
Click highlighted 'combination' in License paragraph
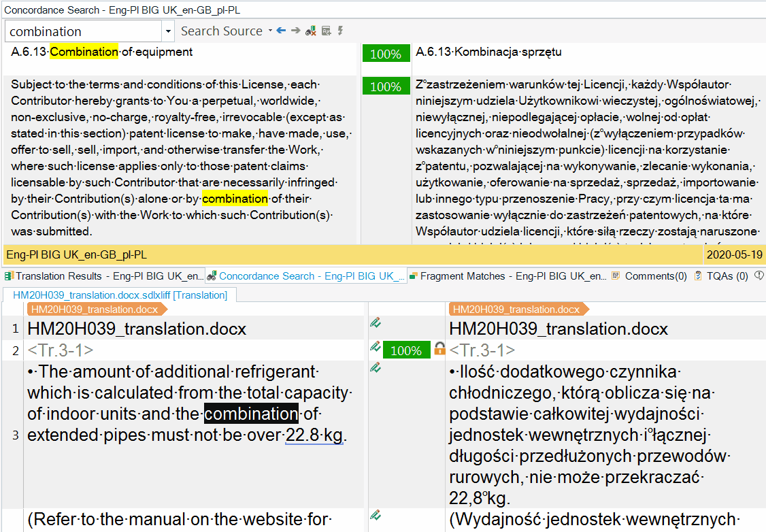tap(235, 199)
